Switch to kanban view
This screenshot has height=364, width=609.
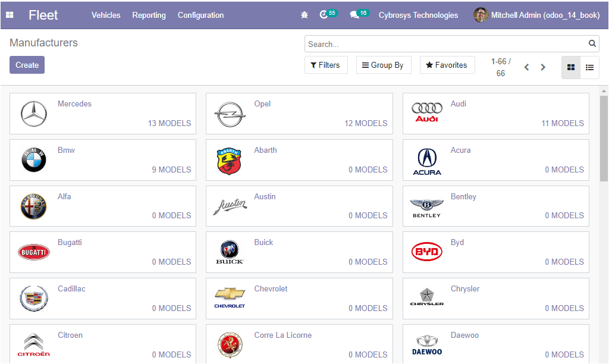[x=570, y=67]
